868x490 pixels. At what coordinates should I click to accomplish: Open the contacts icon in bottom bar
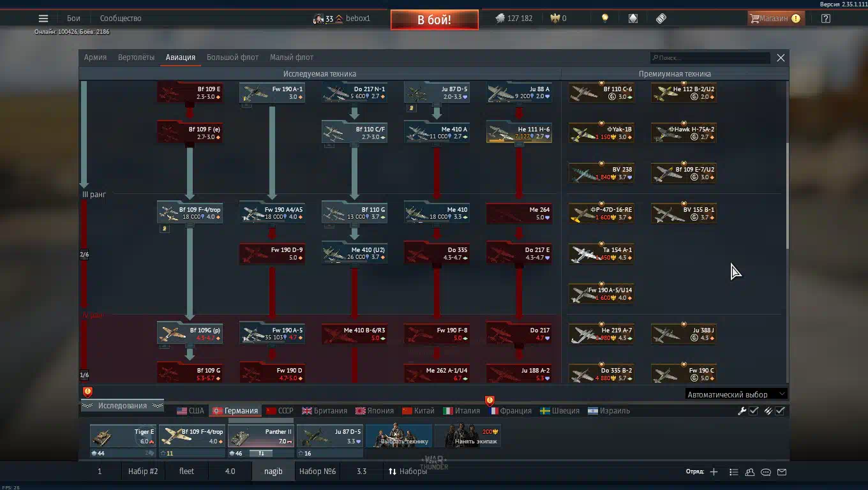tap(750, 472)
